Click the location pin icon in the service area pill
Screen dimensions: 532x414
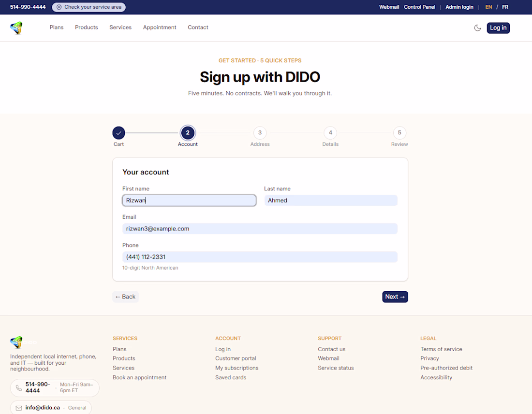[x=59, y=7]
